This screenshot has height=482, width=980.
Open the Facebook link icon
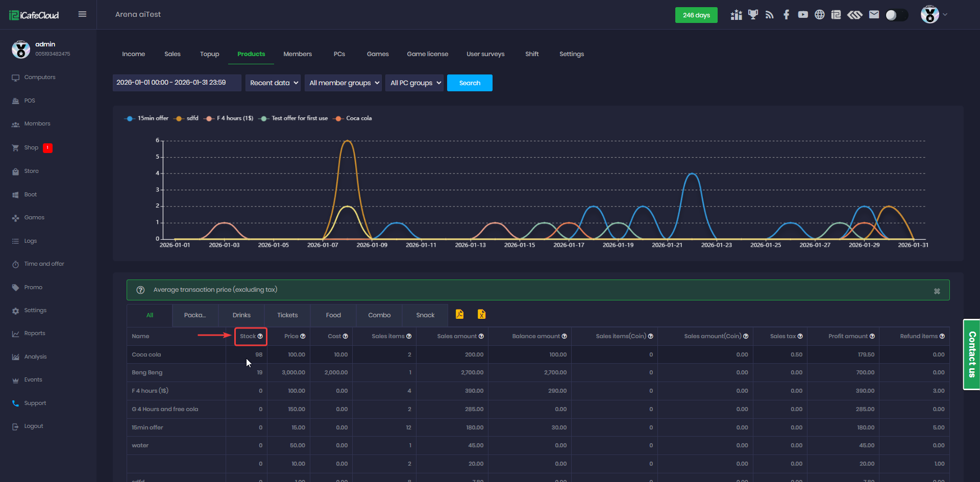point(786,15)
